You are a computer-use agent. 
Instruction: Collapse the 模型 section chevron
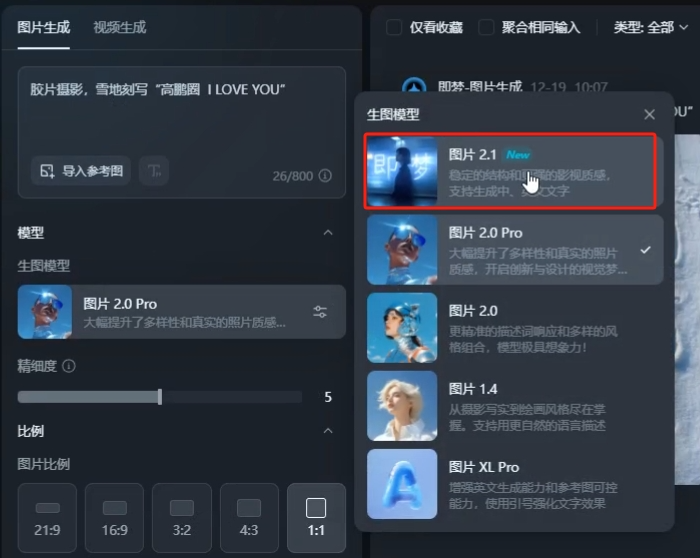(328, 233)
